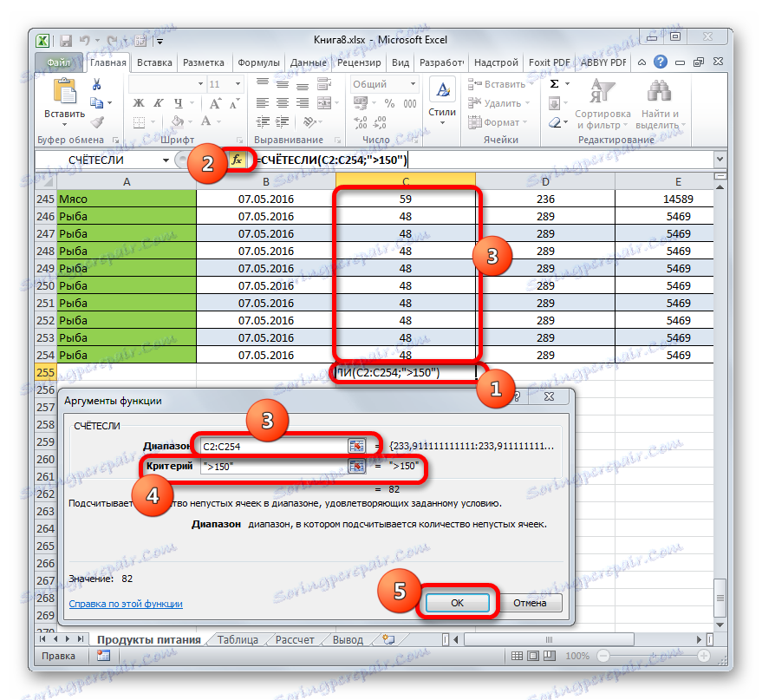
Task: Toggle wrap text in Alignment group
Action: [x=323, y=84]
